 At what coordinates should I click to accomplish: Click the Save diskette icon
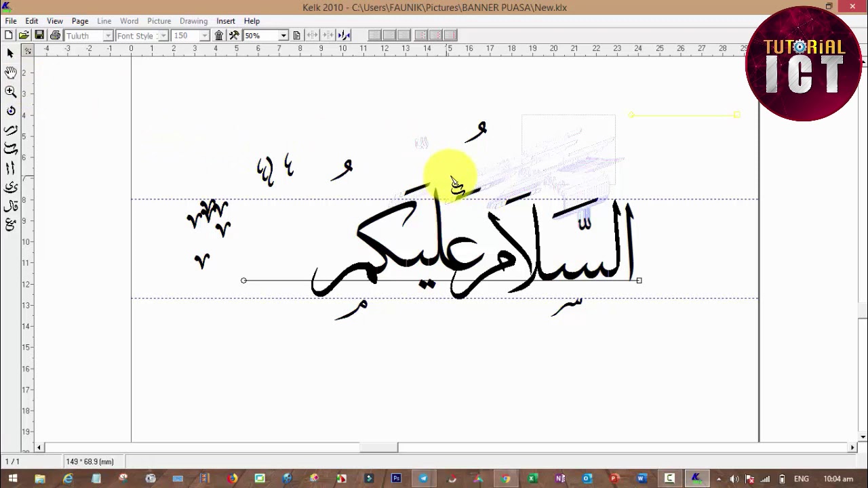39,35
